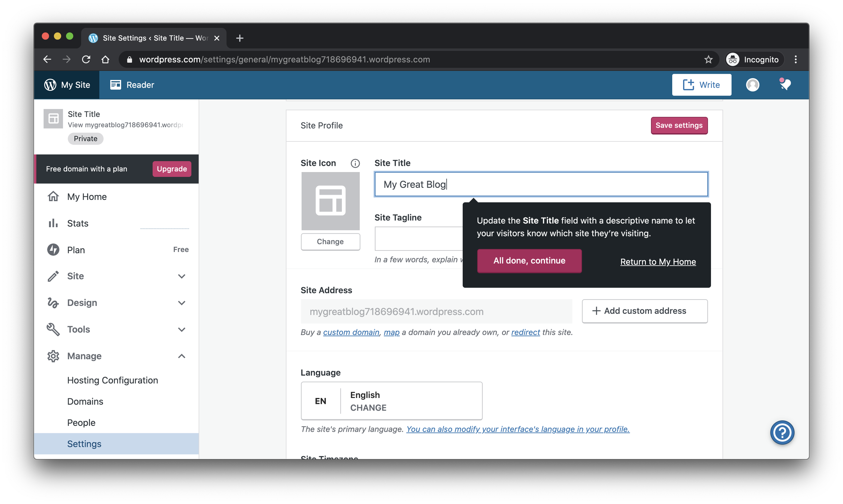Open the notifications icon

pyautogui.click(x=785, y=84)
